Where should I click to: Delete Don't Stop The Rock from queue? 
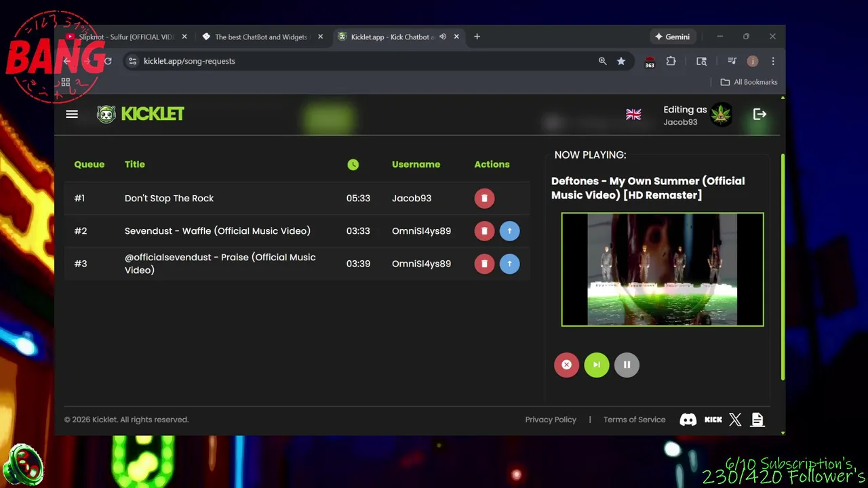pyautogui.click(x=484, y=198)
